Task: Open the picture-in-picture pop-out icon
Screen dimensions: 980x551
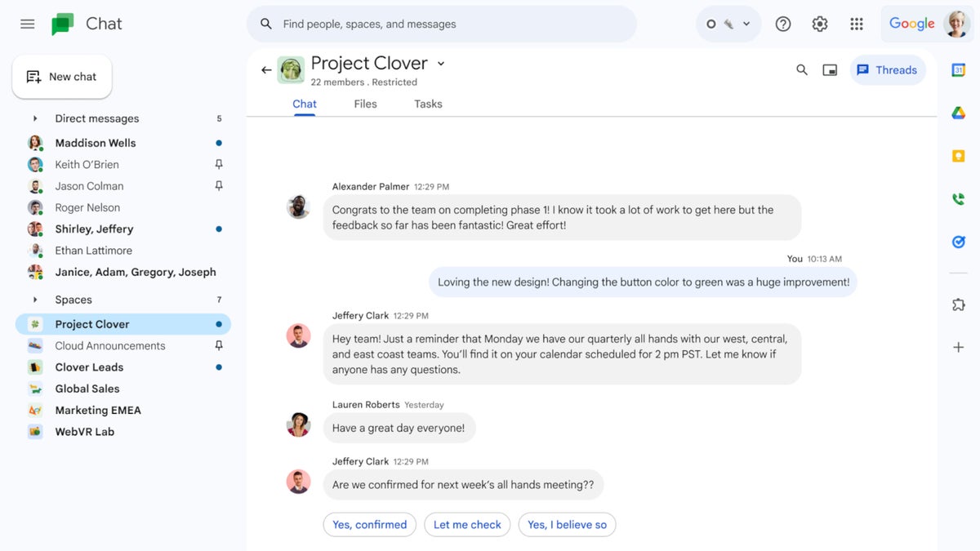Action: click(x=830, y=70)
